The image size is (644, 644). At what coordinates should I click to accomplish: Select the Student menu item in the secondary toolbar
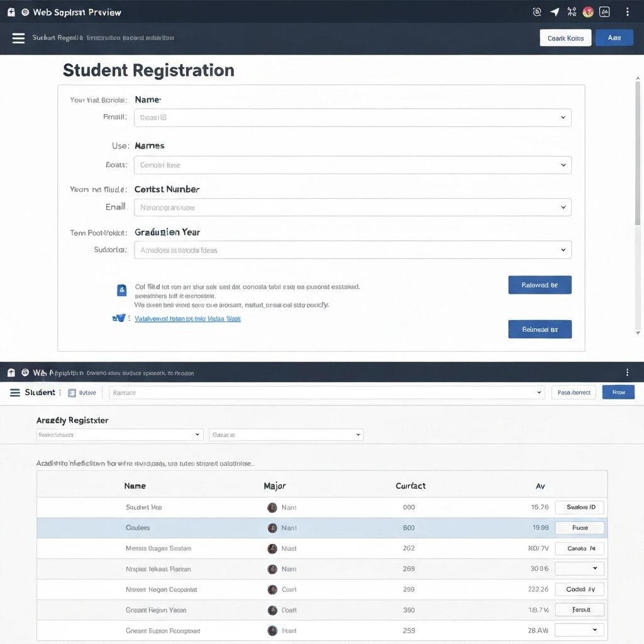[x=39, y=392]
